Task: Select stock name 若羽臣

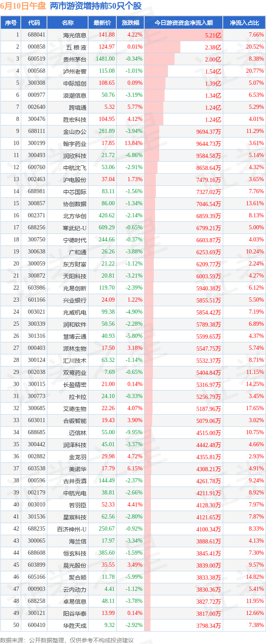Action: (78, 505)
